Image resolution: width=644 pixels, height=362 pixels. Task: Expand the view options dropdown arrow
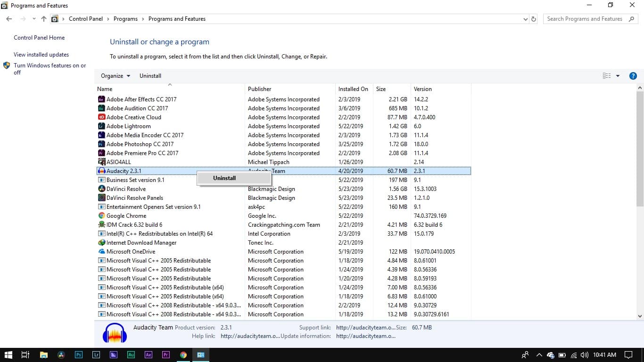click(618, 76)
